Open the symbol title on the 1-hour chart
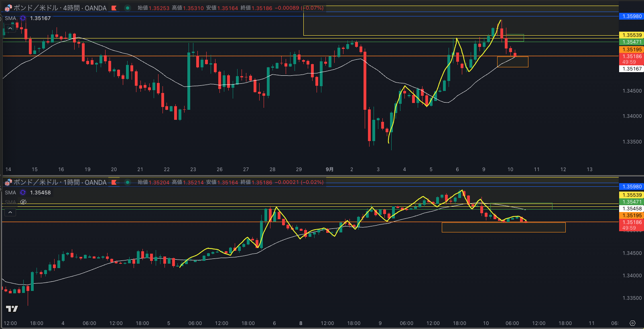The height and width of the screenshot is (329, 644). [60, 182]
